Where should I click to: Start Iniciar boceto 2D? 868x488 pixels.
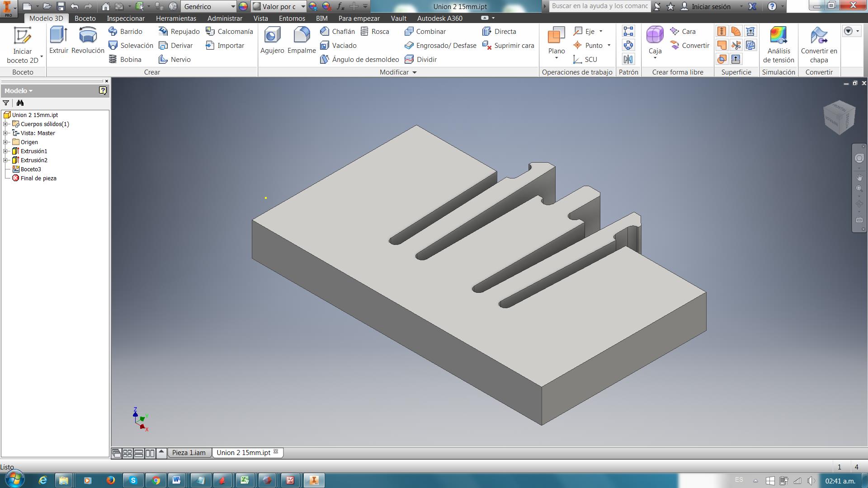tap(22, 44)
